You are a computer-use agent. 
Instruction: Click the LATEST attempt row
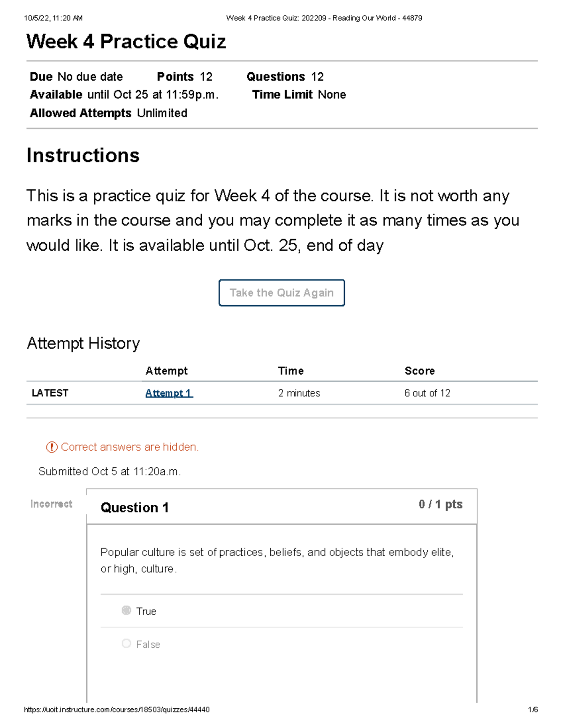tap(49, 393)
